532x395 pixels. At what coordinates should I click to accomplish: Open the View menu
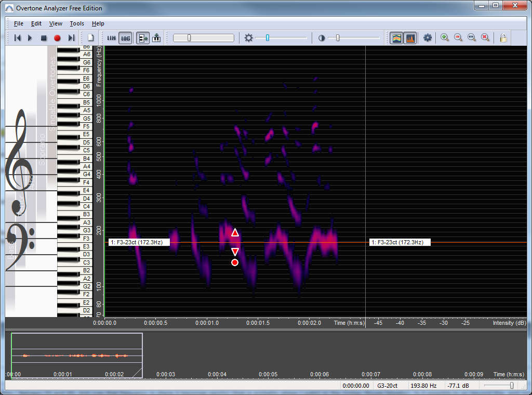tap(56, 23)
